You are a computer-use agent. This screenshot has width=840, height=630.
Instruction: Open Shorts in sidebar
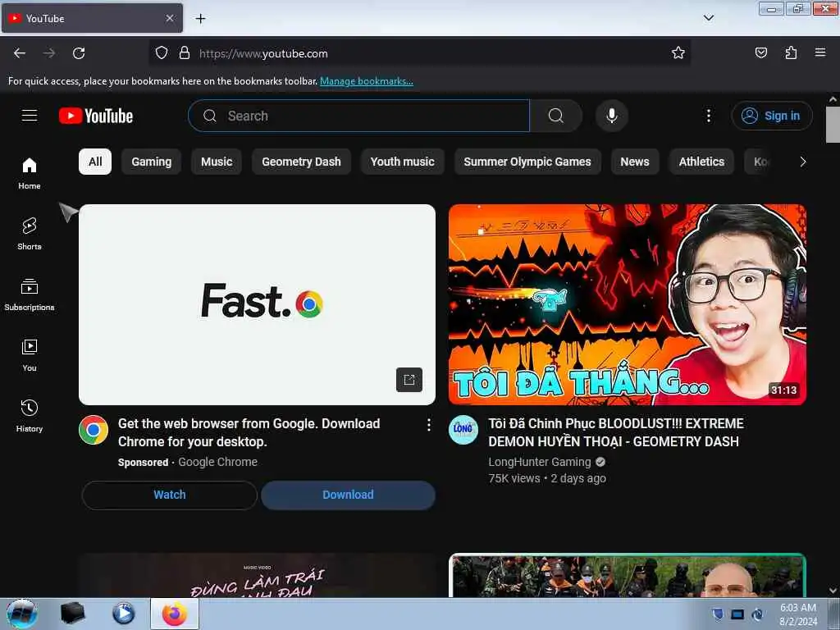coord(30,234)
